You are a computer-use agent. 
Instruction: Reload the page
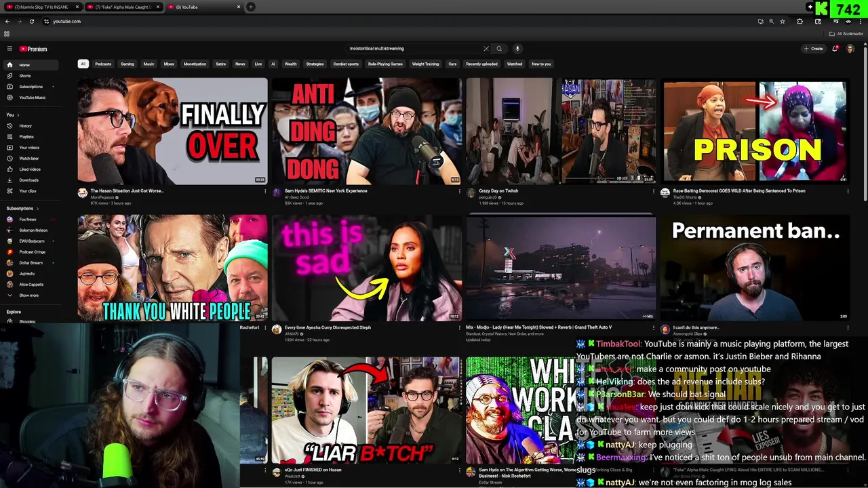pos(31,21)
